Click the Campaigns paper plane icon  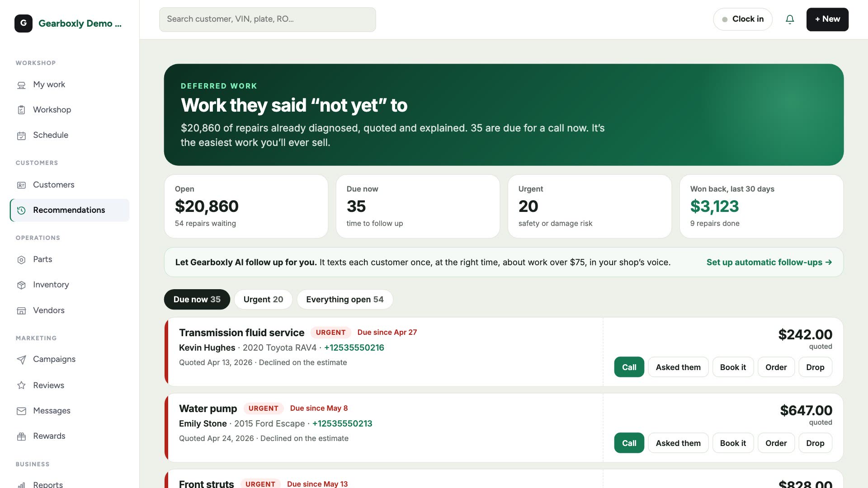click(x=21, y=360)
